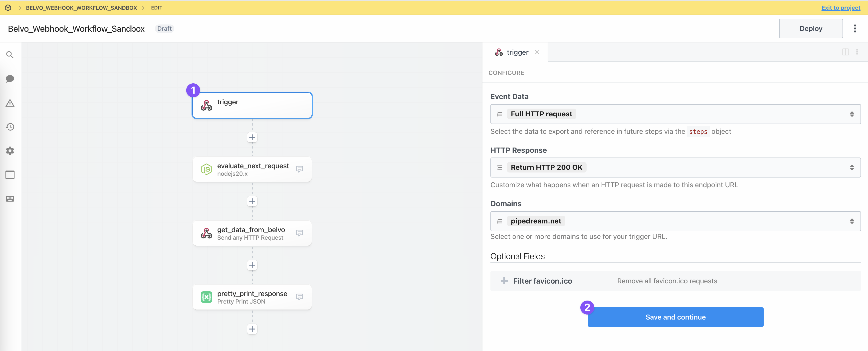Image resolution: width=868 pixels, height=351 pixels.
Task: Open the chat bubble icon in sidebar
Action: click(10, 78)
